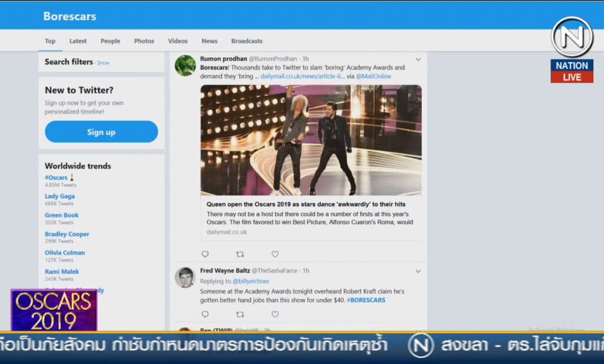Click the 'Worldwide trends' heading
Screen dimensions: 604x364
point(78,166)
